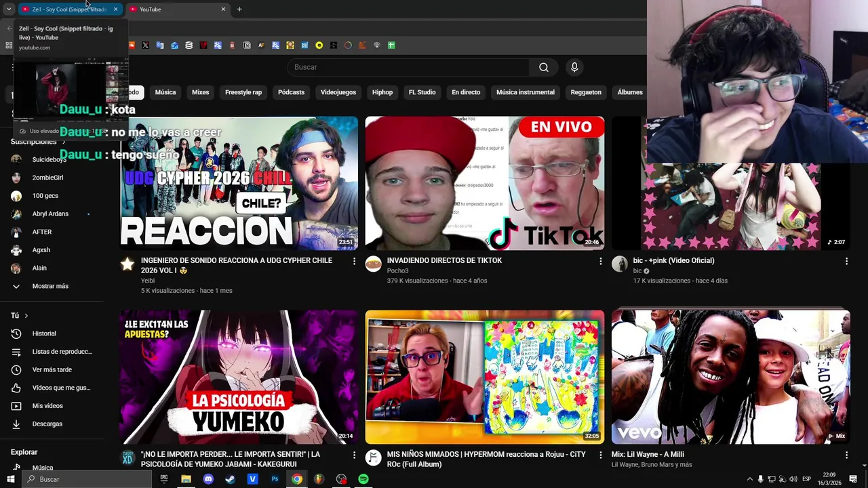Screen dimensions: 868x488
Task: Switch to Chrome in the taskbar
Action: [297, 479]
